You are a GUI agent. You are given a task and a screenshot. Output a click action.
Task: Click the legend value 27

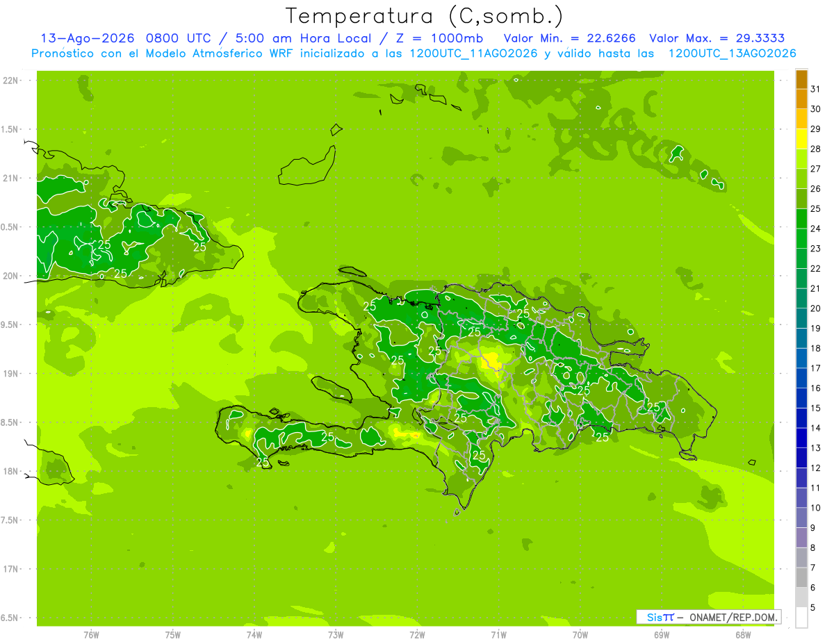coord(816,169)
